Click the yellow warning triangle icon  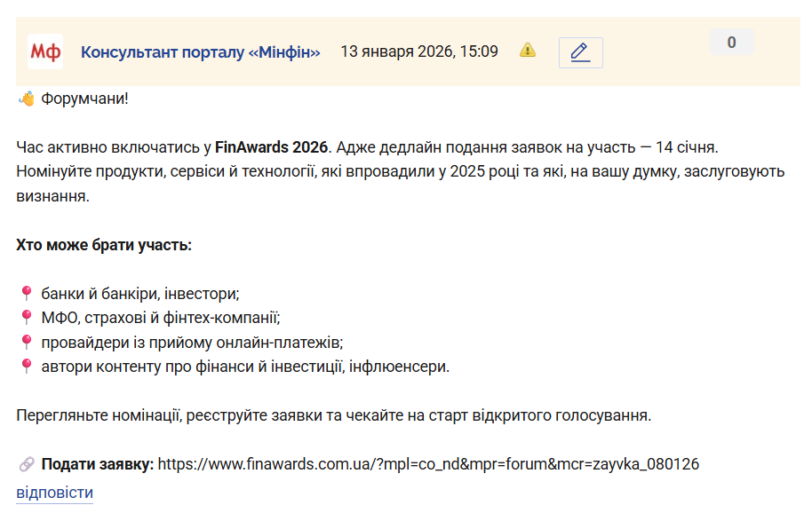click(528, 50)
